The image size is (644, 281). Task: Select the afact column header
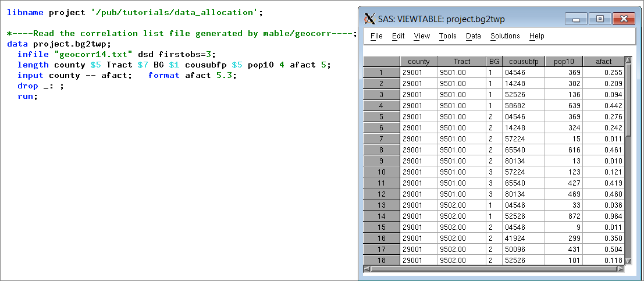pos(604,62)
